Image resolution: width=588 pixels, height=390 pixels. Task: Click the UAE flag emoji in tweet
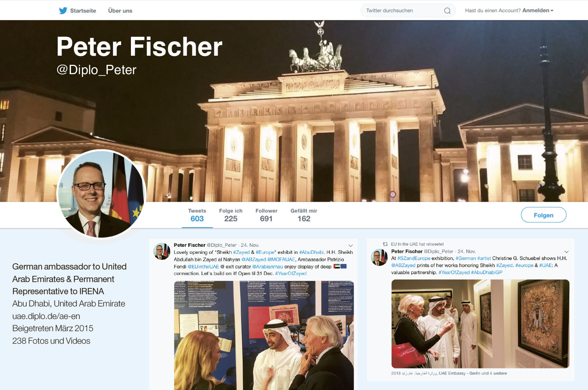click(x=337, y=266)
